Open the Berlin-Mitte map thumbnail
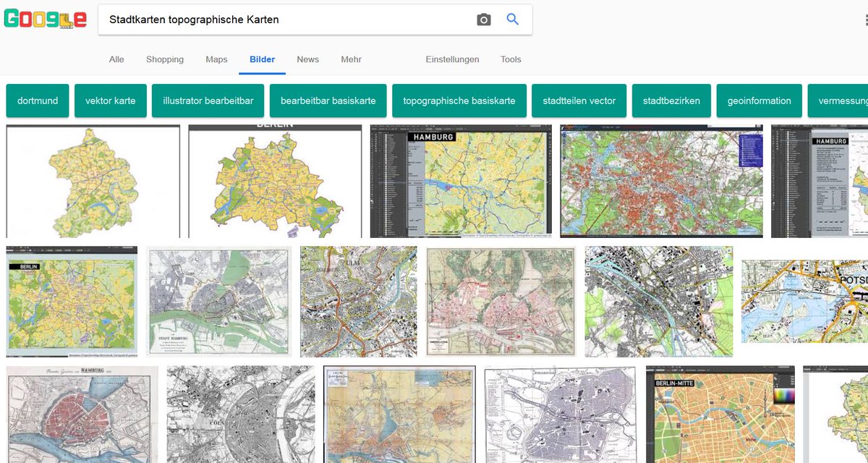 720,414
